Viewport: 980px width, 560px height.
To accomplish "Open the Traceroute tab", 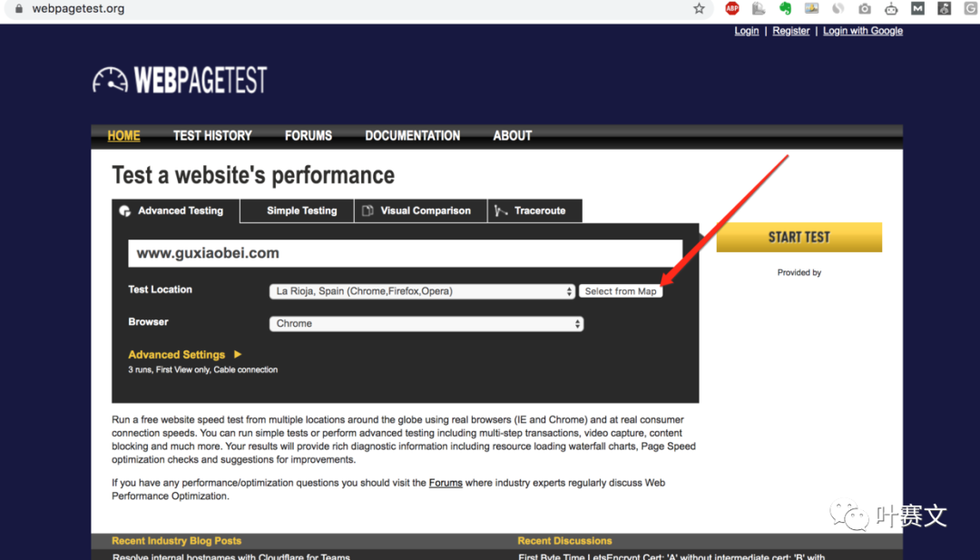I will (x=539, y=211).
